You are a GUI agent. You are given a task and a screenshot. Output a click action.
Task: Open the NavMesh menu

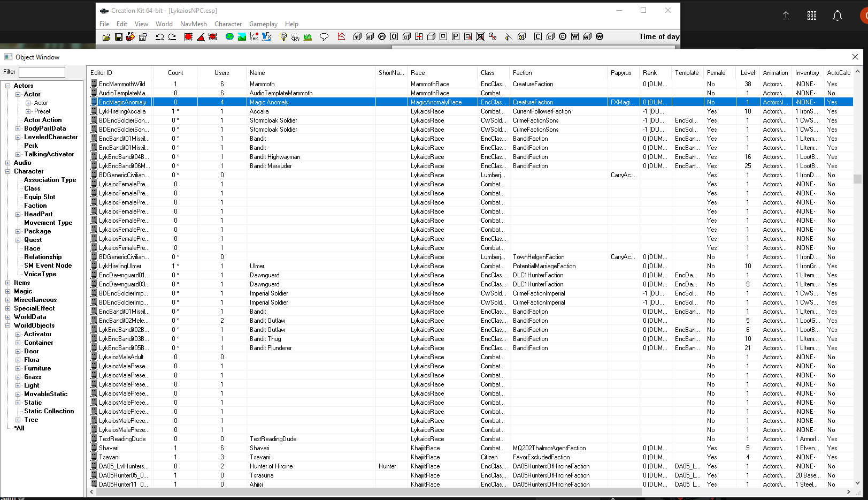point(194,24)
